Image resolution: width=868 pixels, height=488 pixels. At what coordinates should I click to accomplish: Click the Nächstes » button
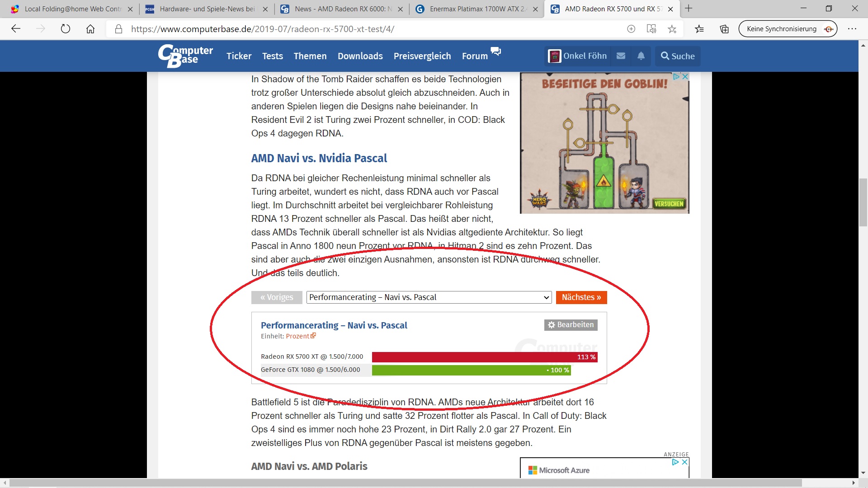pos(581,297)
